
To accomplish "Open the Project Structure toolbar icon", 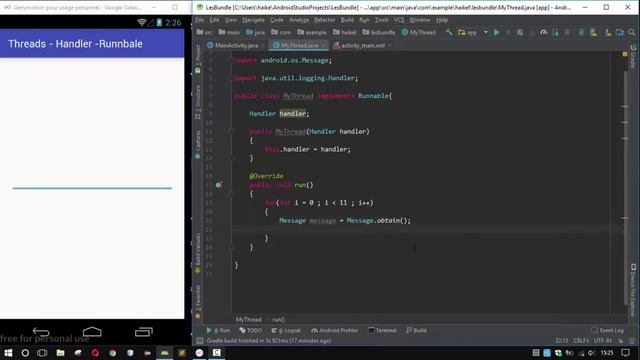I will tap(620, 32).
